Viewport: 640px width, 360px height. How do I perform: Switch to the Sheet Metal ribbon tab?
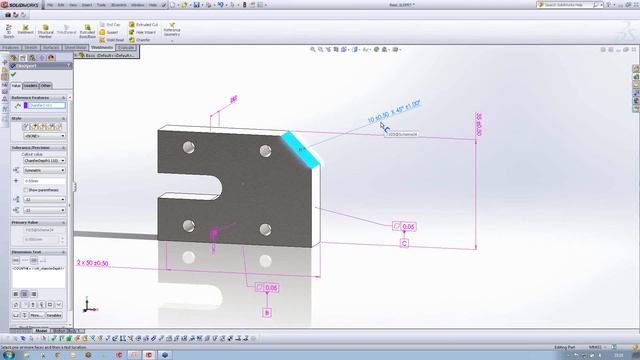75,48
